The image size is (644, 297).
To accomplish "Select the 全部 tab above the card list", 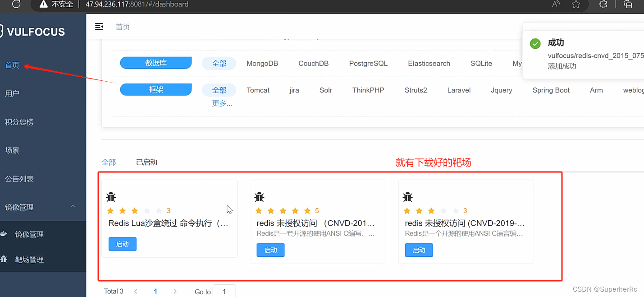I will [109, 162].
